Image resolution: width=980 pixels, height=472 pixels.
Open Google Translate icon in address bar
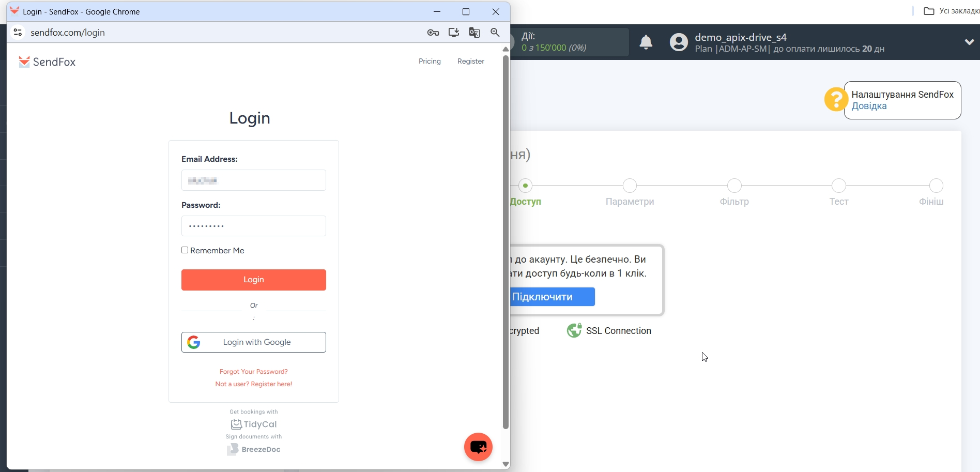tap(474, 33)
